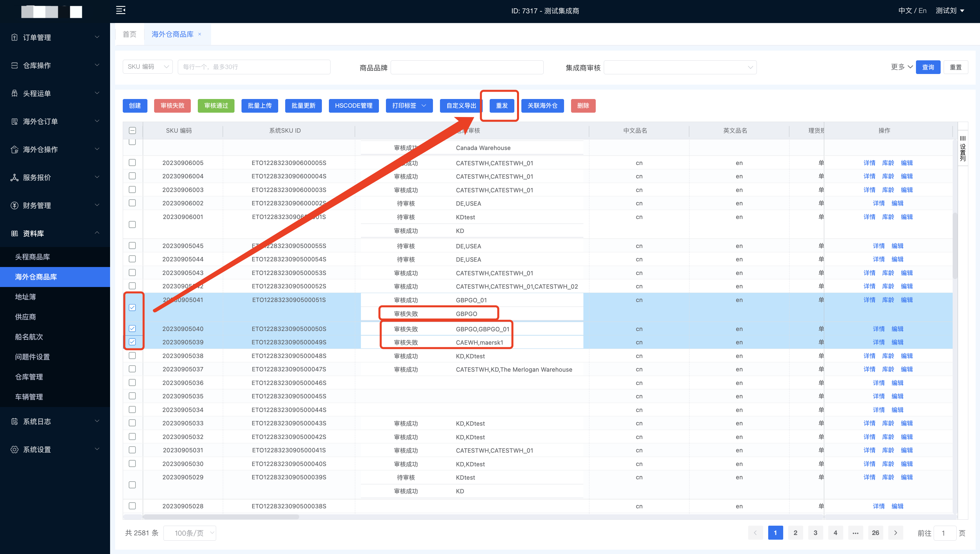Collapse the sidebar with the hamburger icon

[x=121, y=10]
